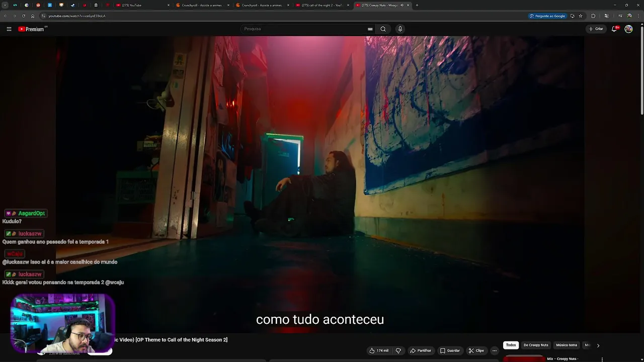Click the first 'luckaszw' chat username

pos(30,234)
